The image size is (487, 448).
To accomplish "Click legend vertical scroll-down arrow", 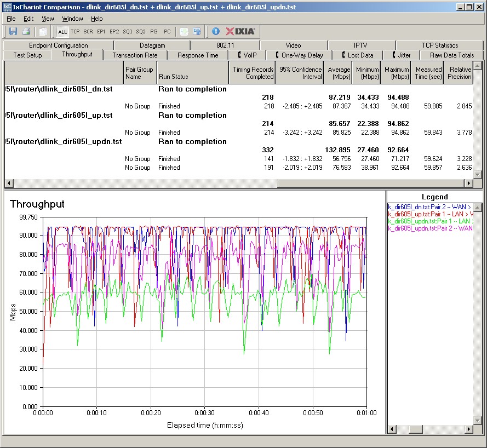I will pyautogui.click(x=478, y=421).
